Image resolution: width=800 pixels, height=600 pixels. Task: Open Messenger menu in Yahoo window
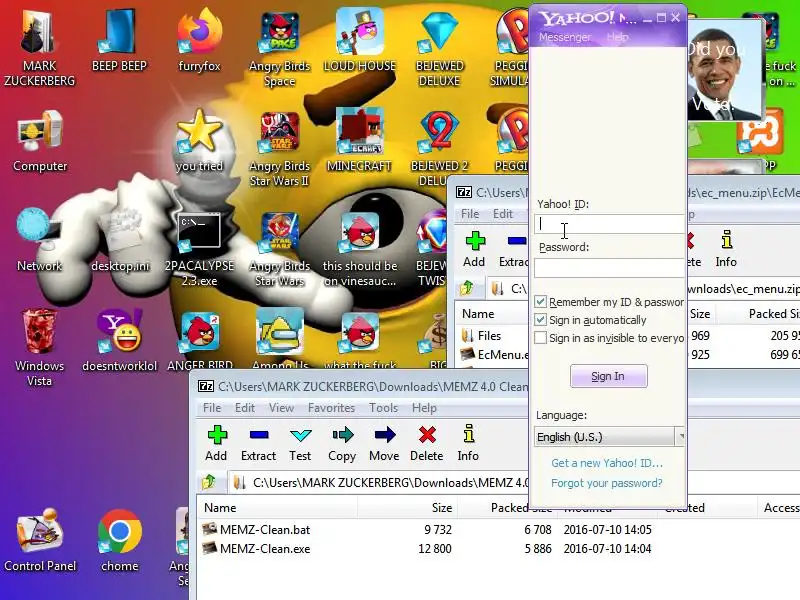(x=565, y=37)
